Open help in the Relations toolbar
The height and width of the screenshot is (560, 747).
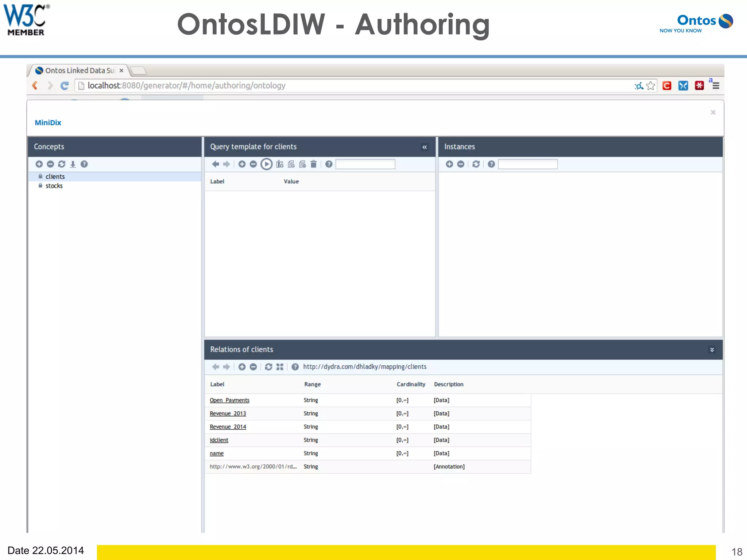[x=295, y=367]
